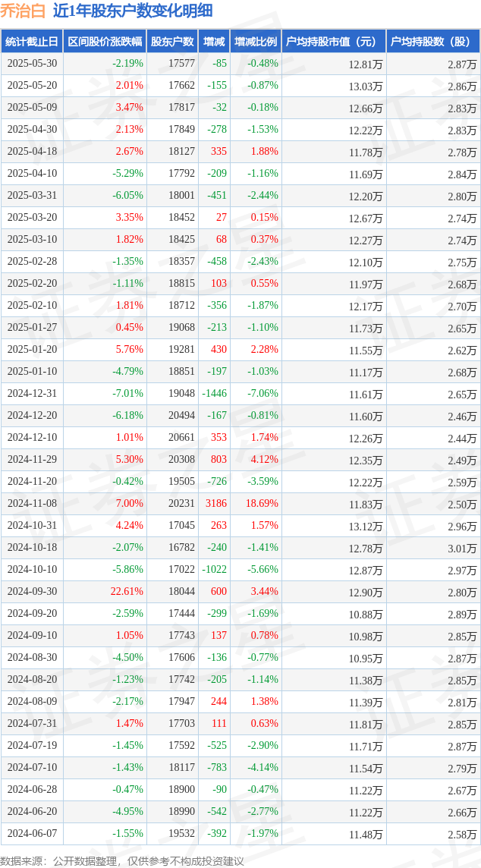This screenshot has height=868, width=481.
Task: Click the 户均持股市值（元） column header
Action: coord(333,42)
